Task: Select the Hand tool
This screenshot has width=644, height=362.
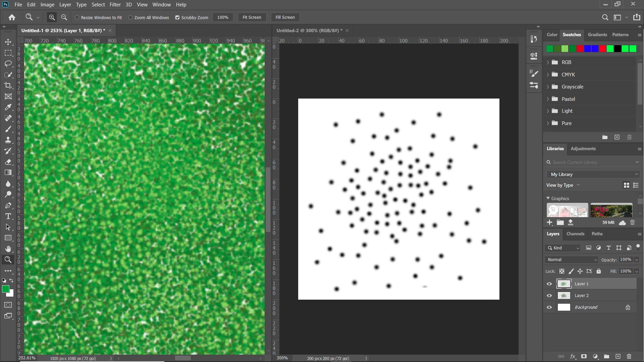Action: pyautogui.click(x=8, y=249)
